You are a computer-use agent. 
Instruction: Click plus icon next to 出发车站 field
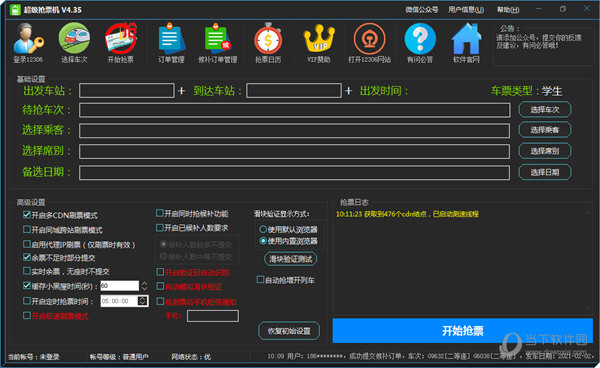[x=181, y=91]
